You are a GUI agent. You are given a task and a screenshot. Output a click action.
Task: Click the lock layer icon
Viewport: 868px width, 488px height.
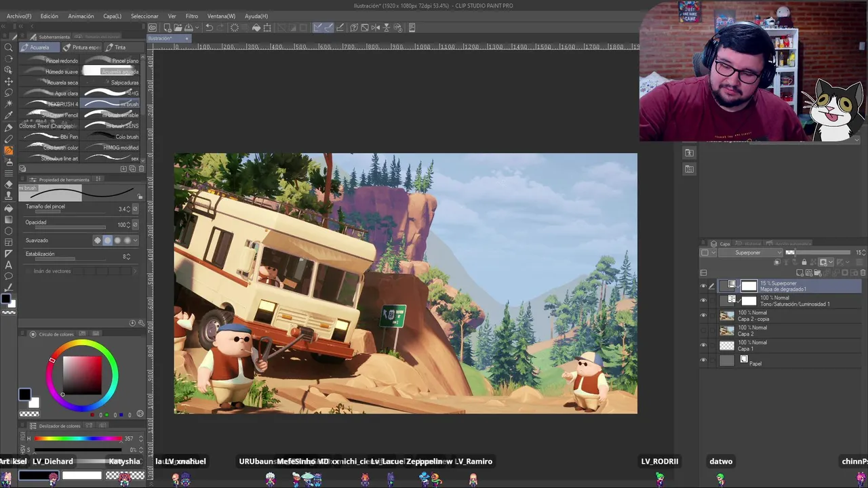804,262
